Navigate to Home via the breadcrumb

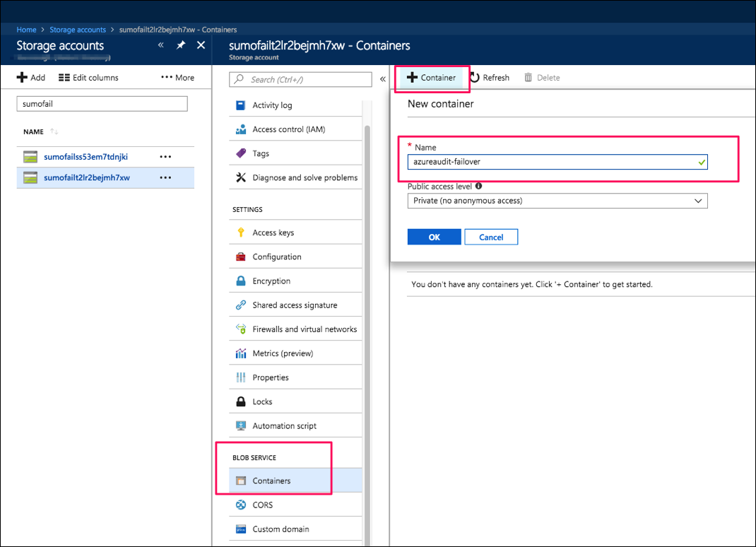point(26,30)
